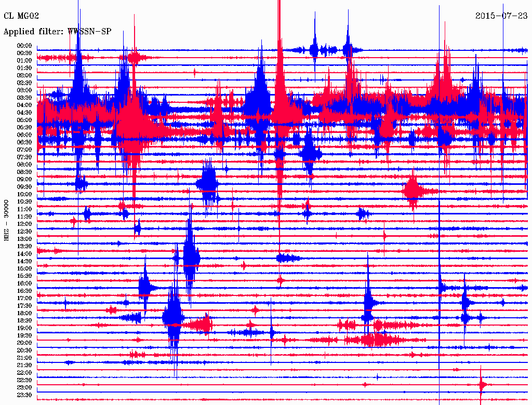Viewport: 532px width, 405px height.
Task: Select the 14:00 time label
Action: click(x=24, y=254)
